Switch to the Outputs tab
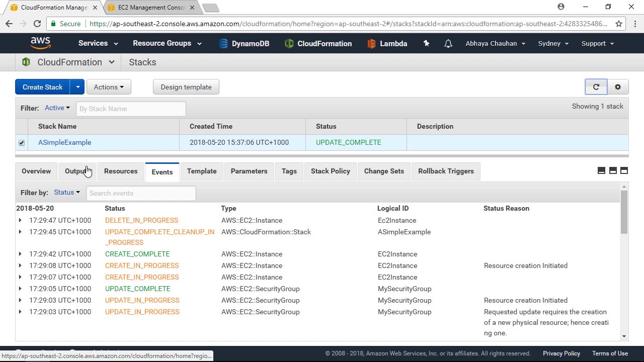Image resolution: width=644 pixels, height=362 pixels. [77, 171]
